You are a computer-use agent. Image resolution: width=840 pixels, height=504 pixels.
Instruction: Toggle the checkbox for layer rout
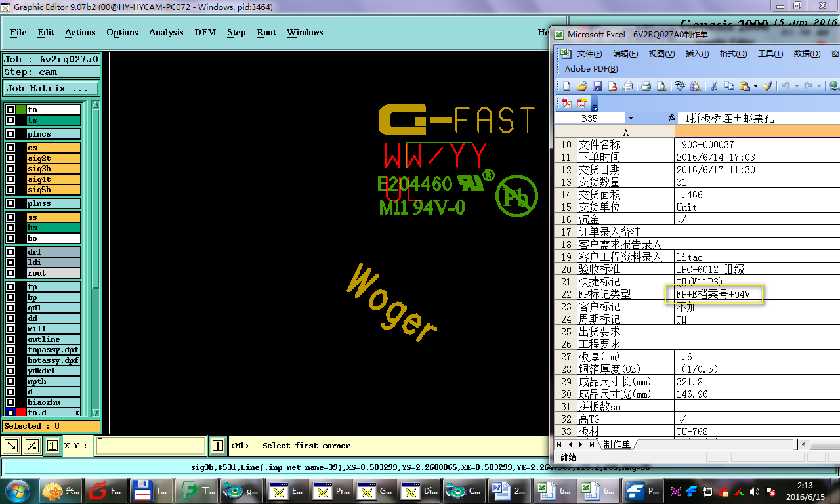[x=10, y=273]
